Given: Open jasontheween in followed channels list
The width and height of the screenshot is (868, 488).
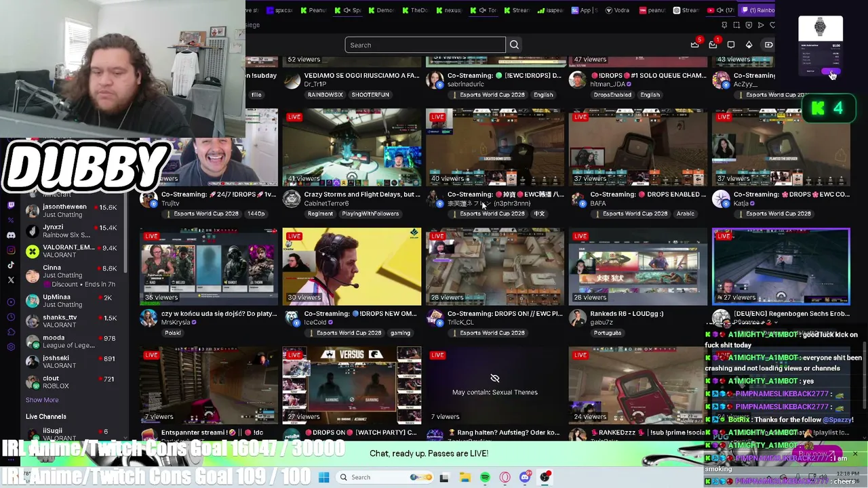Looking at the screenshot, I should coord(75,211).
